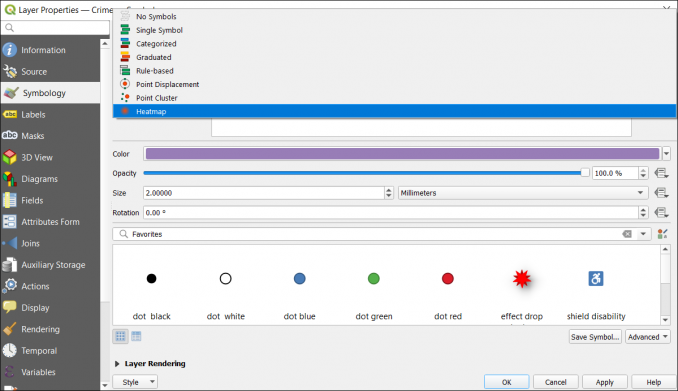The image size is (678, 391).
Task: Open the Masks section
Action: coord(50,136)
